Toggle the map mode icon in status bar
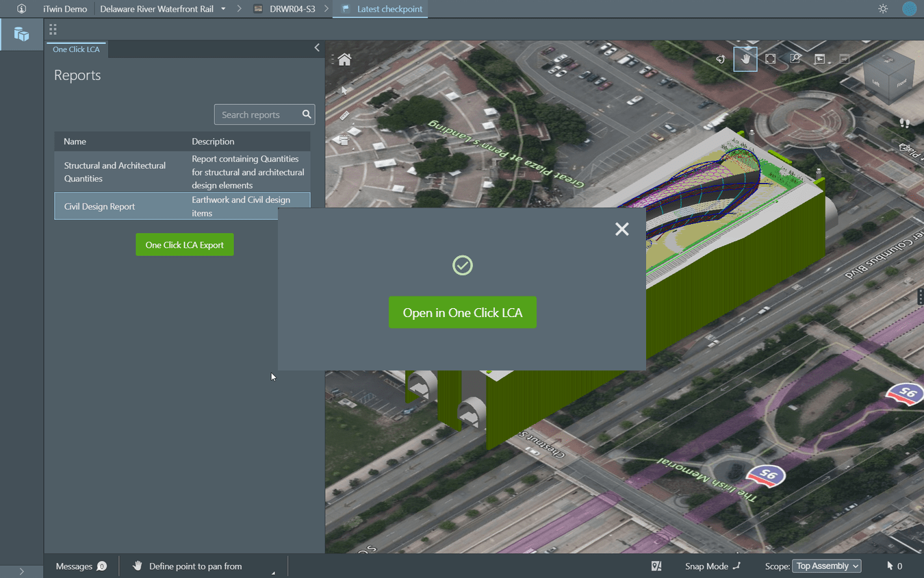Viewport: 924px width, 578px height. (656, 566)
